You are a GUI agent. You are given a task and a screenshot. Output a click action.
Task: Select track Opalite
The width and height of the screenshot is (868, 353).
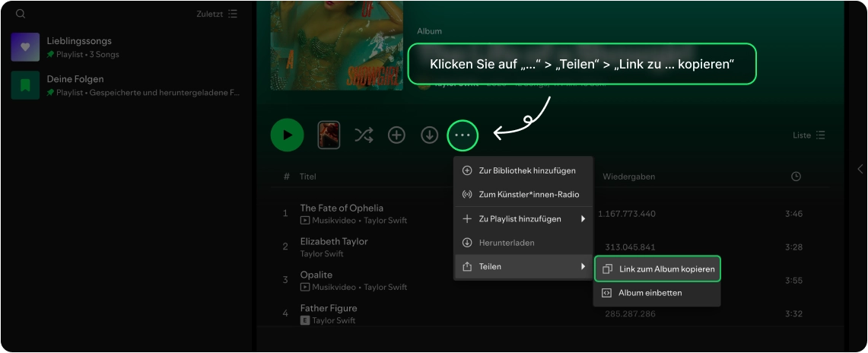(316, 275)
